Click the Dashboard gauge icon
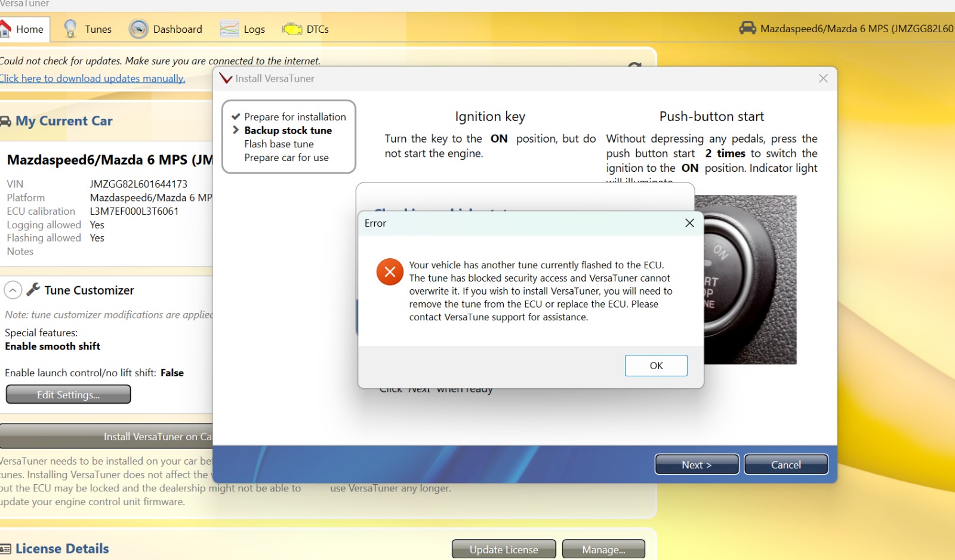The width and height of the screenshot is (955, 560). [138, 29]
